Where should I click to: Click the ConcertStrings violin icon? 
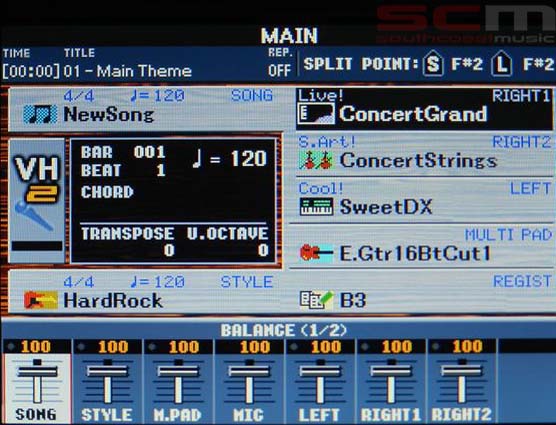[x=316, y=160]
